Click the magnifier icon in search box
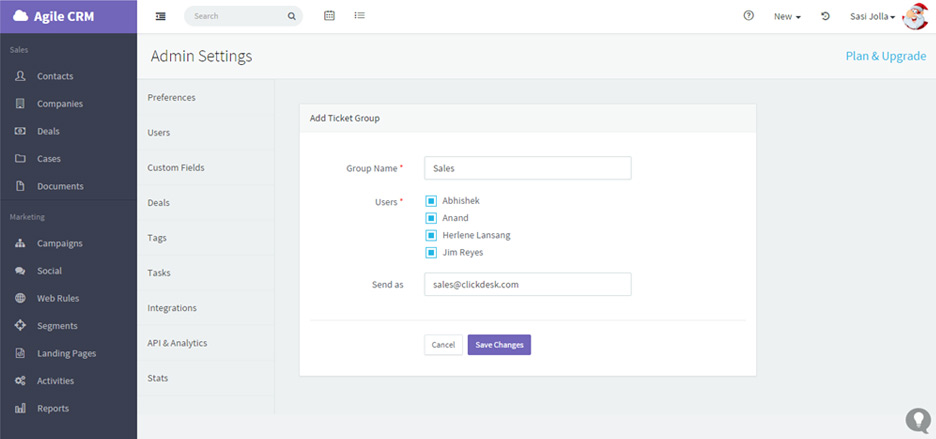Image resolution: width=936 pixels, height=439 pixels. pos(291,16)
